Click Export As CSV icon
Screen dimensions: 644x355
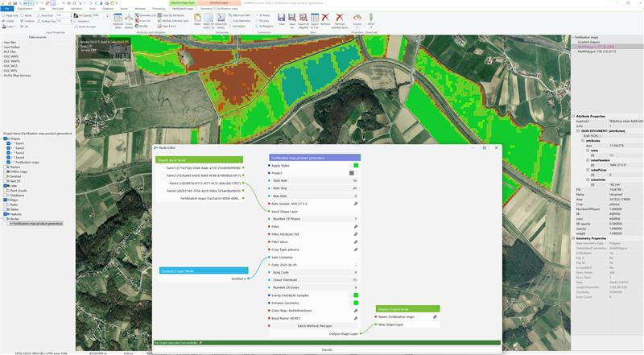(x=315, y=21)
